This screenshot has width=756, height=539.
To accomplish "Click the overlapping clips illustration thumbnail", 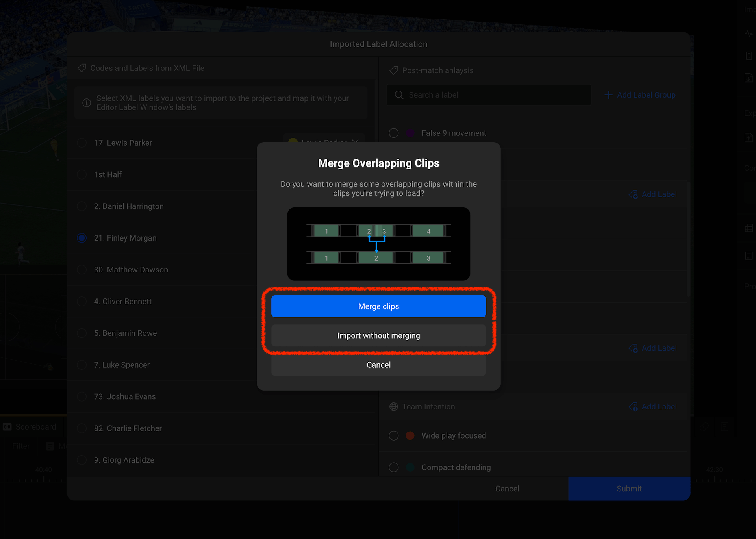I will [x=378, y=244].
